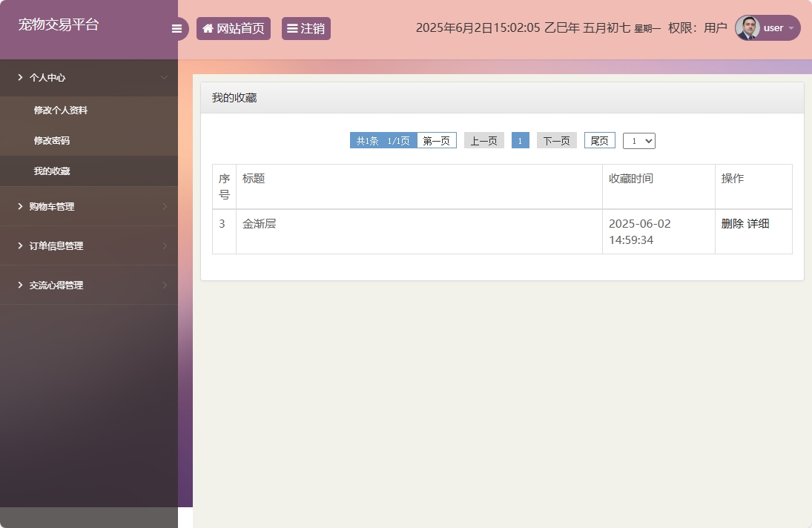Click the 购物车管理 sidebar chevron icon

click(x=166, y=206)
